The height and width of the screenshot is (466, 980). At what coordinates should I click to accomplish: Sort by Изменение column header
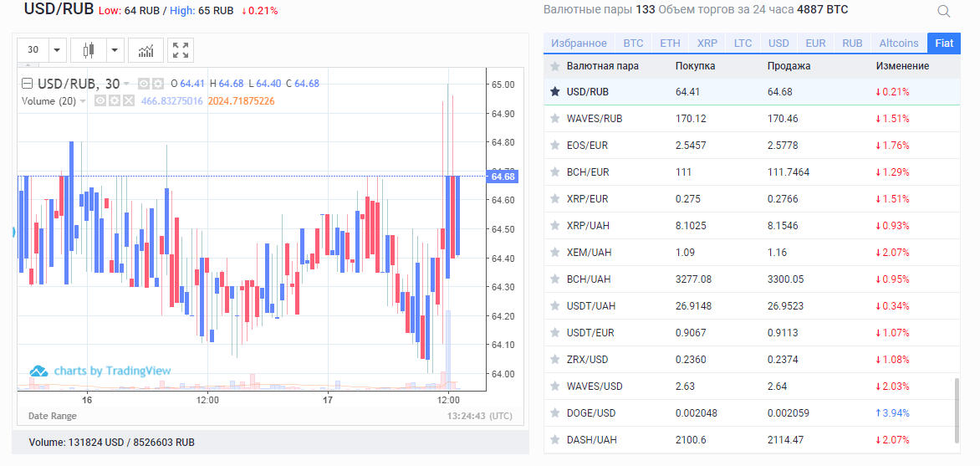coord(902,66)
